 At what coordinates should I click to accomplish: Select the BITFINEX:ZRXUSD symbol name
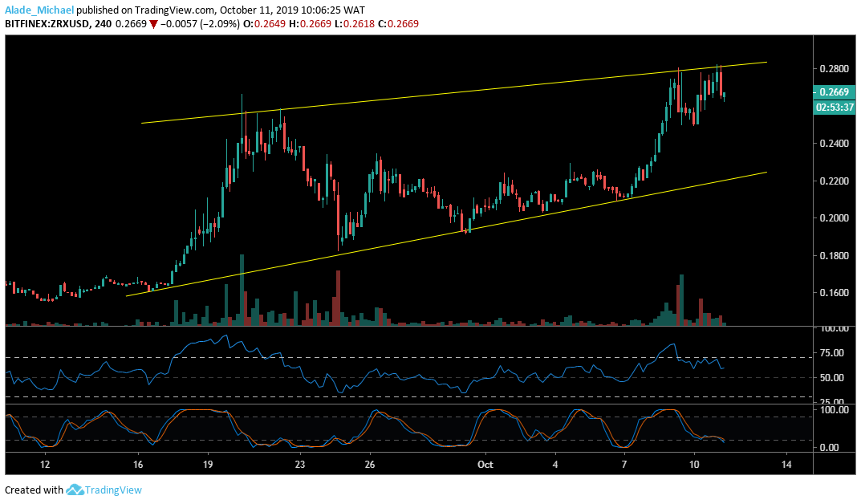tap(46, 24)
